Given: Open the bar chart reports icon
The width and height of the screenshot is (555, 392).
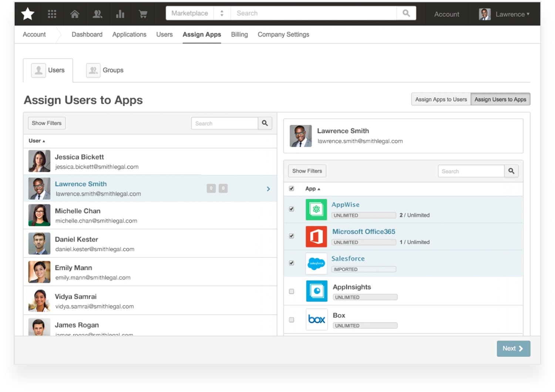Looking at the screenshot, I should pyautogui.click(x=120, y=14).
